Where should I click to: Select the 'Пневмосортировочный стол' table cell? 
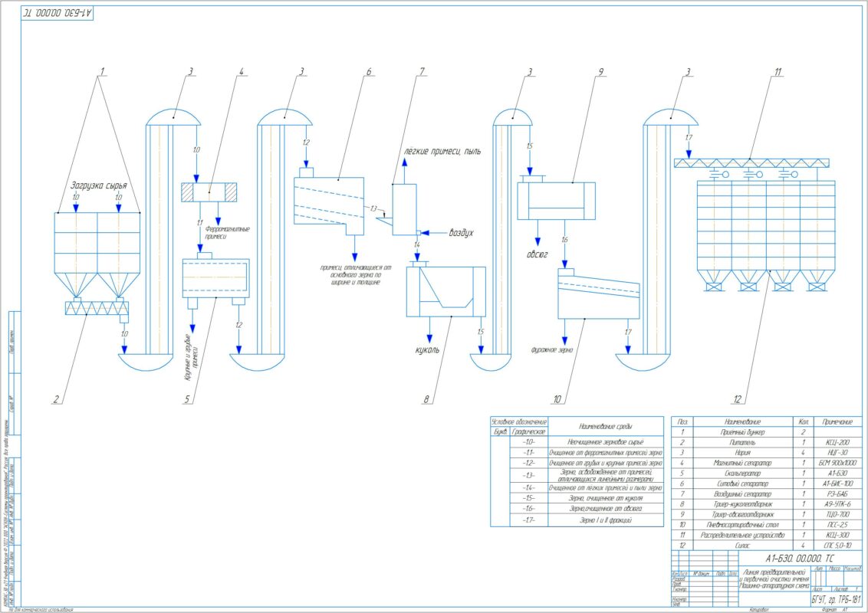tap(742, 524)
